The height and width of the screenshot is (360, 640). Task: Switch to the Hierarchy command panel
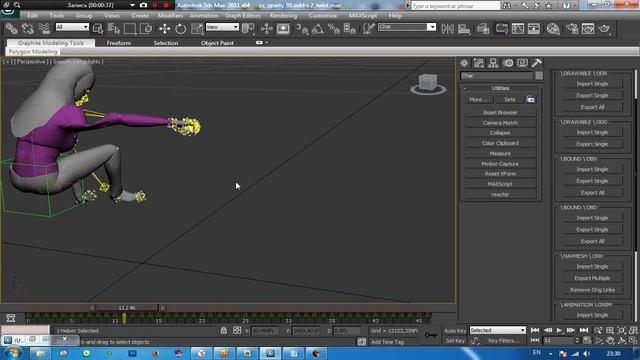pos(493,63)
